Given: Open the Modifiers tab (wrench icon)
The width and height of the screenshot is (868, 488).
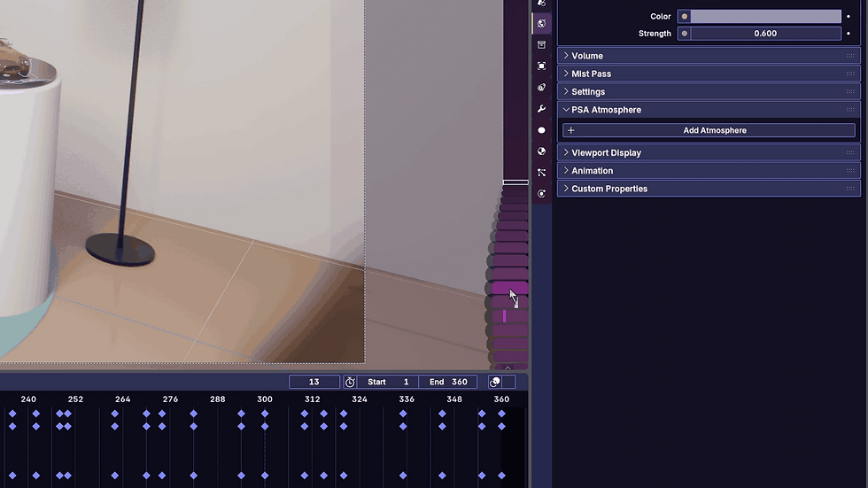Looking at the screenshot, I should pos(541,109).
